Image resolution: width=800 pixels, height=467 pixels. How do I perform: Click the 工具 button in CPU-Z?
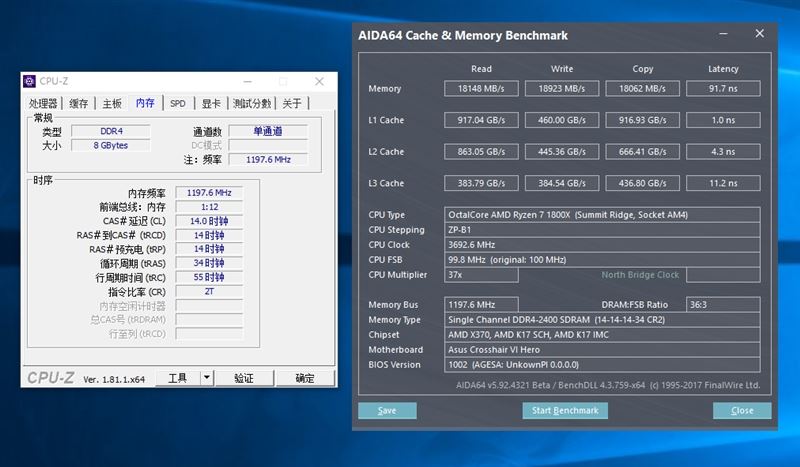pos(177,378)
